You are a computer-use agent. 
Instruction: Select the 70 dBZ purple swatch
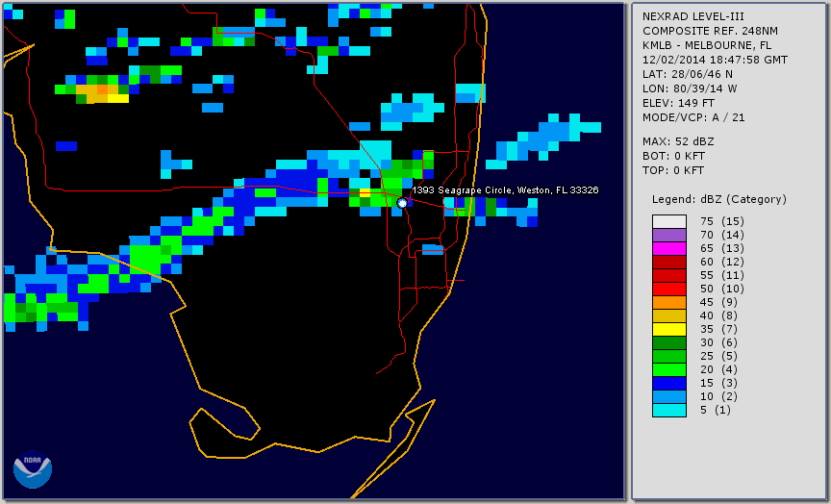pyautogui.click(x=669, y=235)
